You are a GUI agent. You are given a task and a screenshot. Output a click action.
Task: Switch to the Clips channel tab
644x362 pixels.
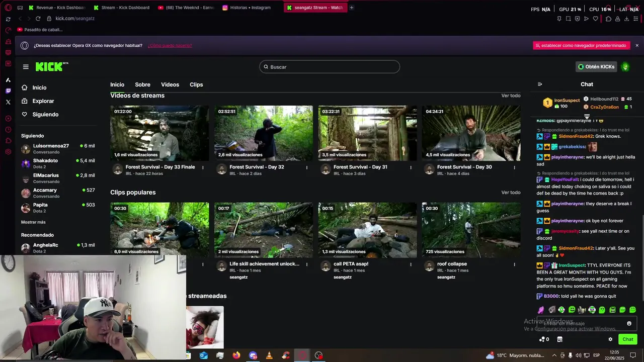(196, 84)
